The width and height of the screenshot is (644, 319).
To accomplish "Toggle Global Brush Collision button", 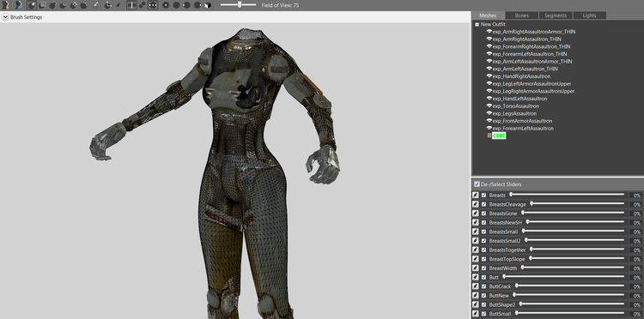I will pyautogui.click(x=153, y=5).
